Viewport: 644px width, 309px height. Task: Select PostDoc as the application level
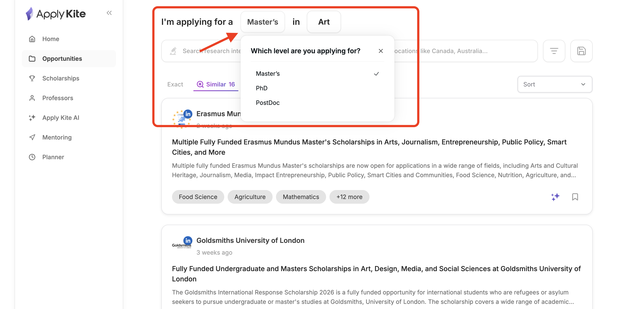[x=267, y=103]
